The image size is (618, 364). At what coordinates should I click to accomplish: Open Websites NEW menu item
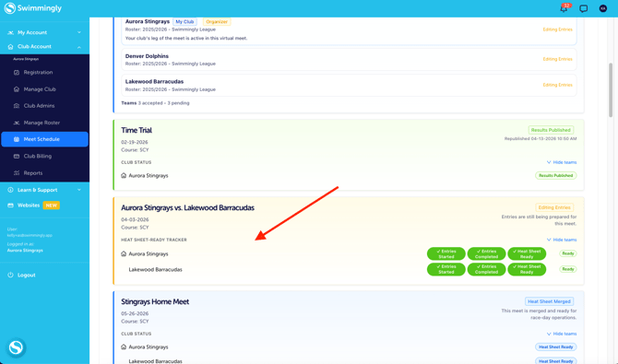(33, 205)
